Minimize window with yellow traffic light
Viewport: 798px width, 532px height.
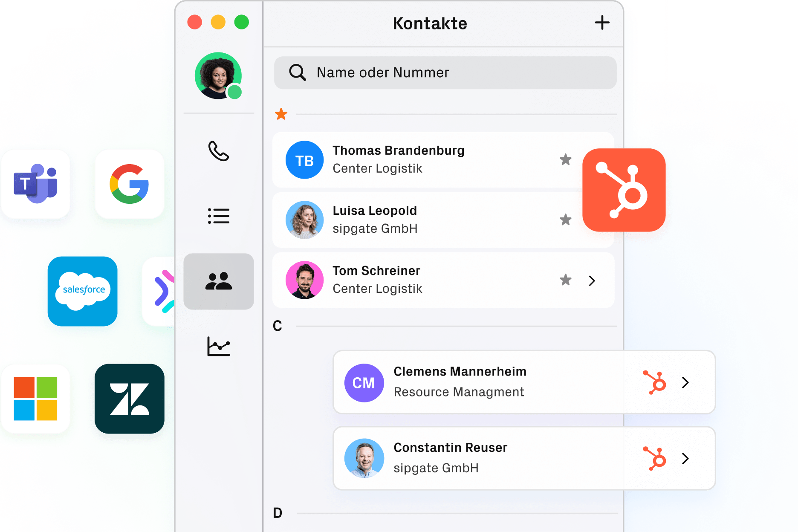point(218,22)
